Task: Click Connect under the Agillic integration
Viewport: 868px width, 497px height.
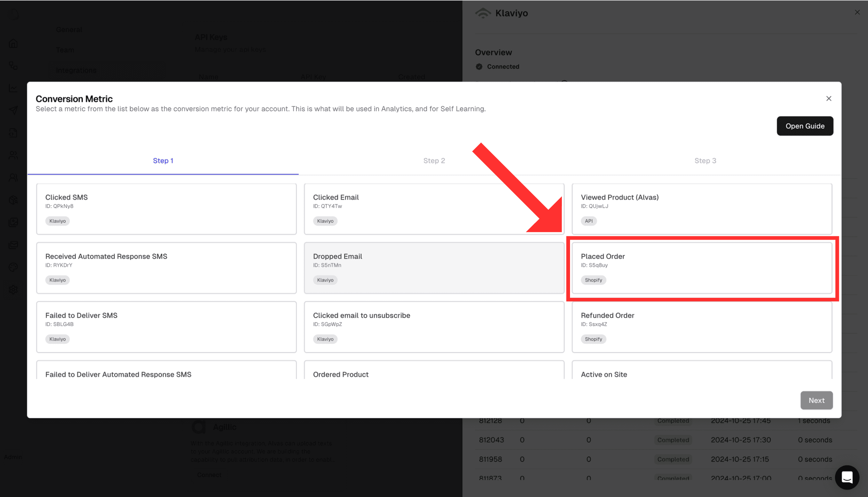Action: [x=209, y=475]
